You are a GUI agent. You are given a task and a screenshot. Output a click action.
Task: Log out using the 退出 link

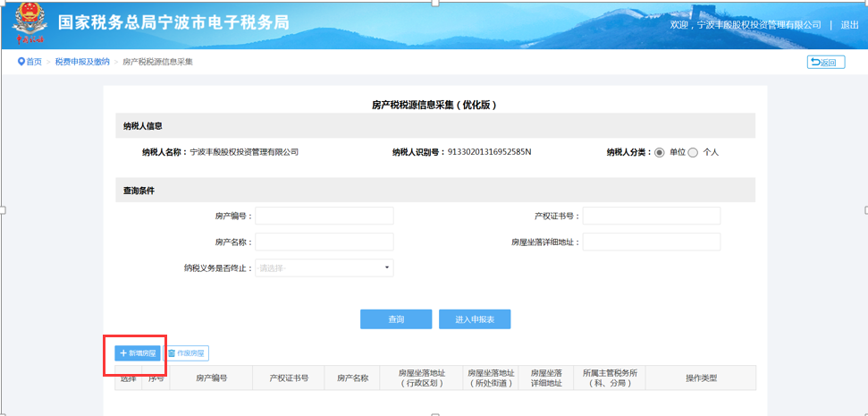[x=849, y=25]
